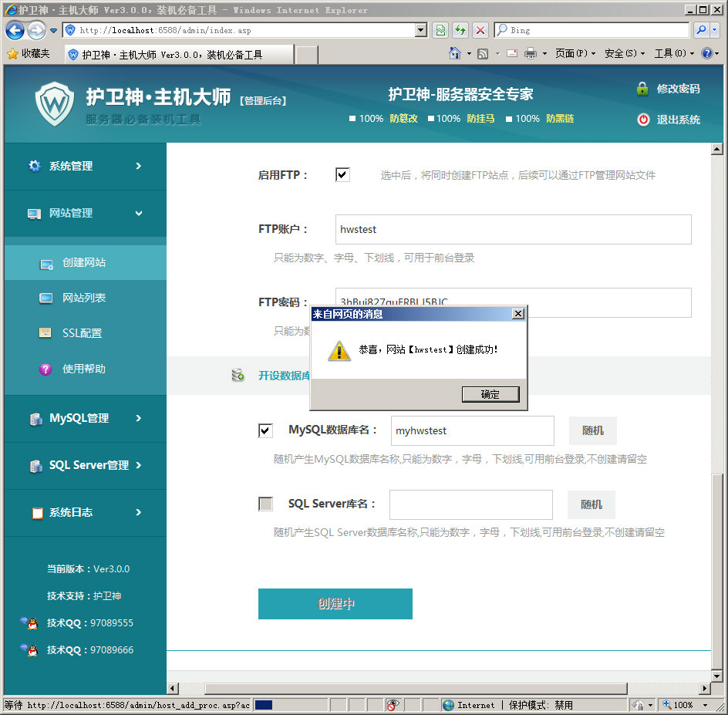This screenshot has height=715, width=728.
Task: Open the 修改密码 link
Action: (678, 89)
